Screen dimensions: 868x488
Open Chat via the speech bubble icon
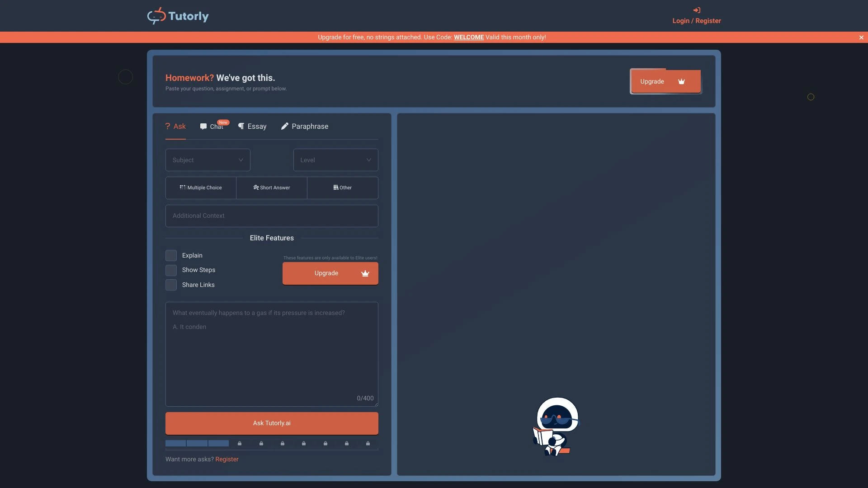(x=204, y=127)
